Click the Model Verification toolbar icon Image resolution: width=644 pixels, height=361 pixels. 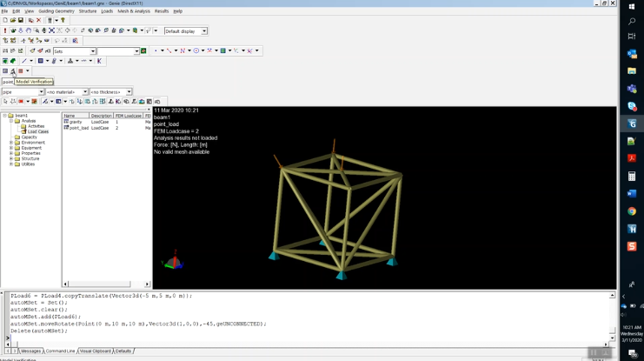click(x=13, y=71)
